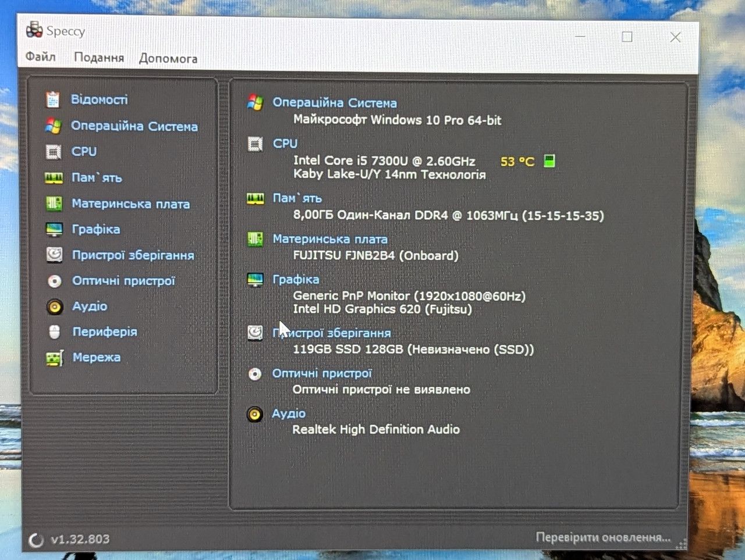This screenshot has width=745, height=560.
Task: Click the RAM icon in summary panel
Action: coord(255,199)
